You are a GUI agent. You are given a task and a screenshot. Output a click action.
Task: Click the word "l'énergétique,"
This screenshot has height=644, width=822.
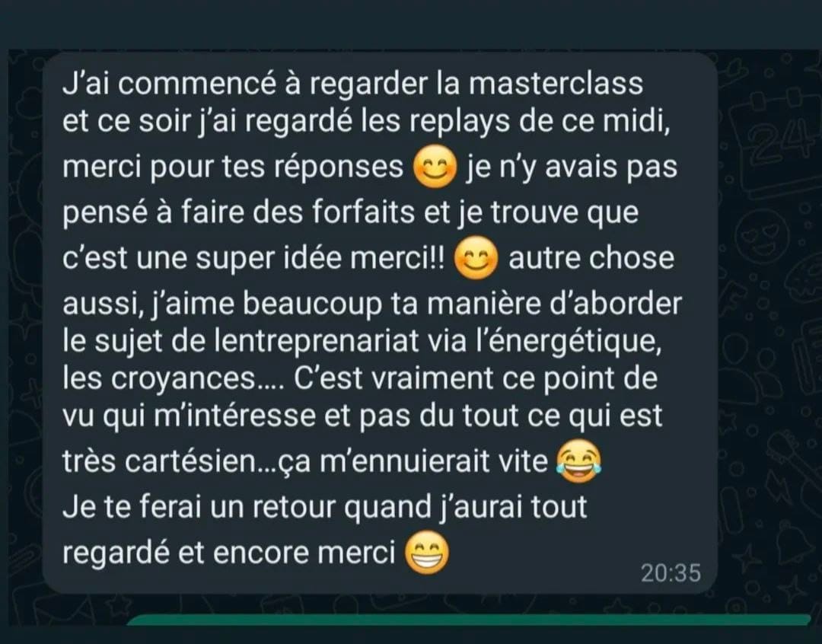(568, 342)
